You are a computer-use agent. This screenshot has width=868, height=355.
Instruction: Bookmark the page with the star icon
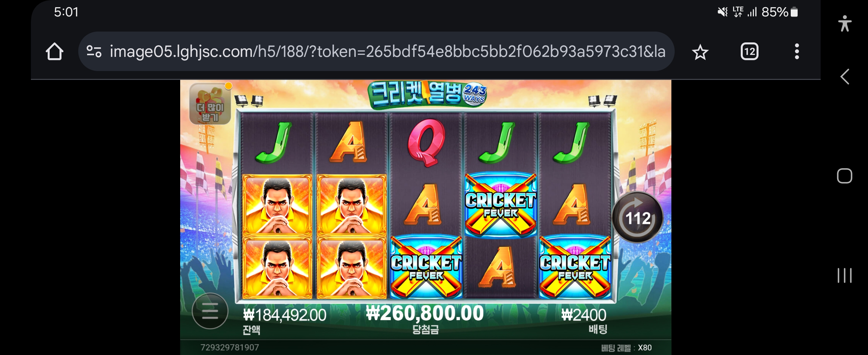700,52
